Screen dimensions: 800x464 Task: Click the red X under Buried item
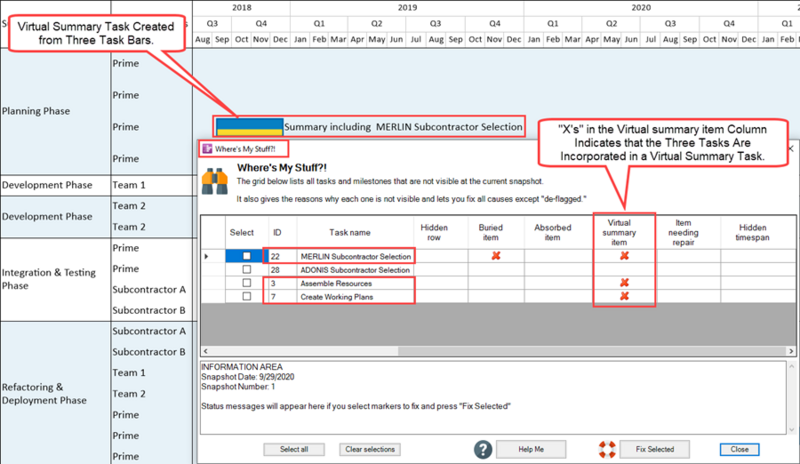tap(495, 256)
